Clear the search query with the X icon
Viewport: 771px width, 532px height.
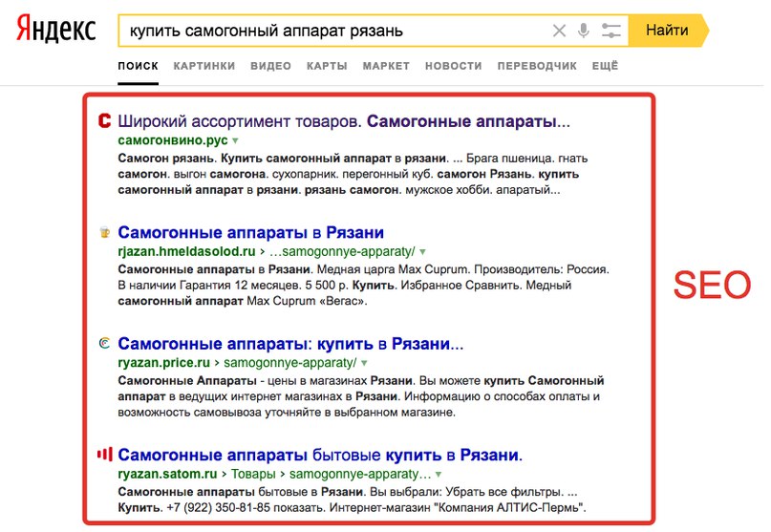559,31
